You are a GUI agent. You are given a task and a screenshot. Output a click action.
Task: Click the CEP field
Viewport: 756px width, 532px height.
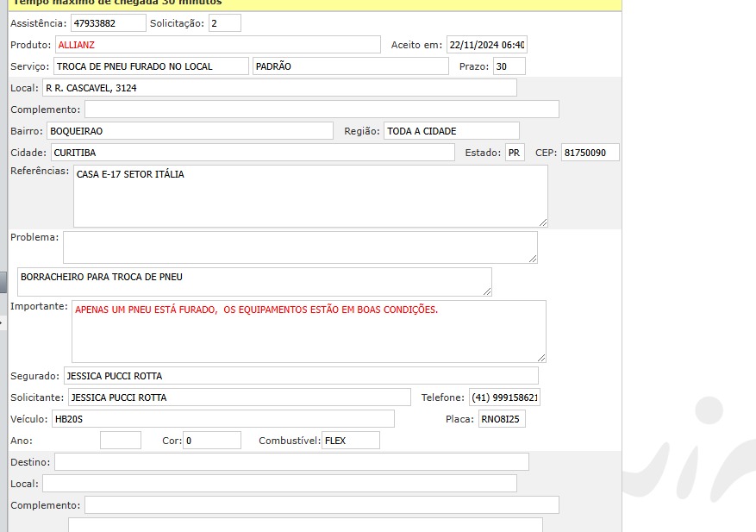tap(590, 153)
